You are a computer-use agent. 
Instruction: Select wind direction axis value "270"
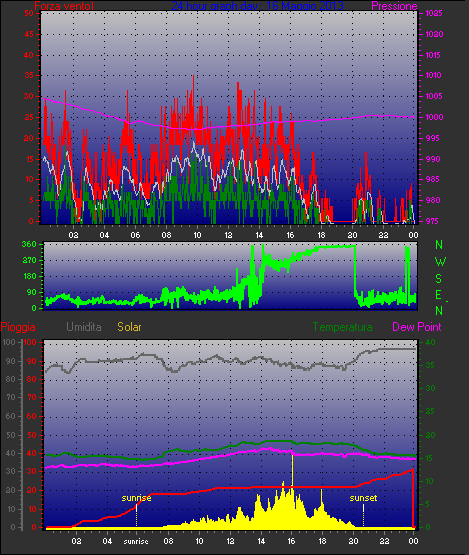tap(29, 261)
